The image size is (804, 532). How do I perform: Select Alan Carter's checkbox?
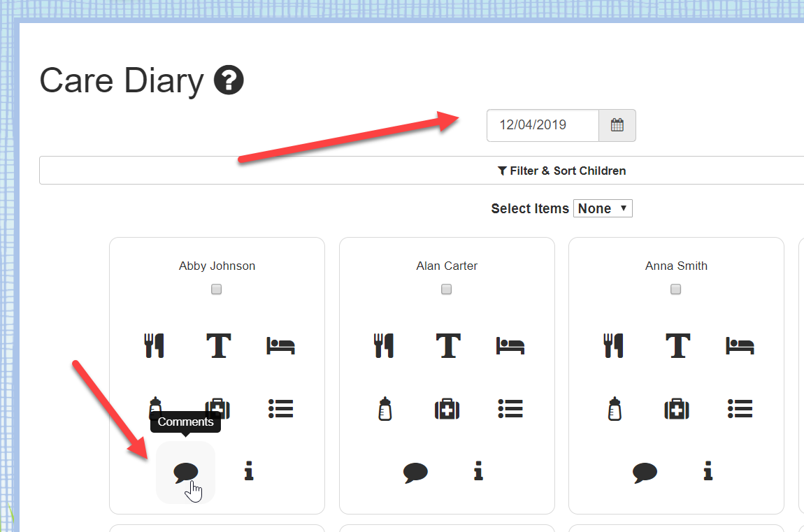coord(447,289)
